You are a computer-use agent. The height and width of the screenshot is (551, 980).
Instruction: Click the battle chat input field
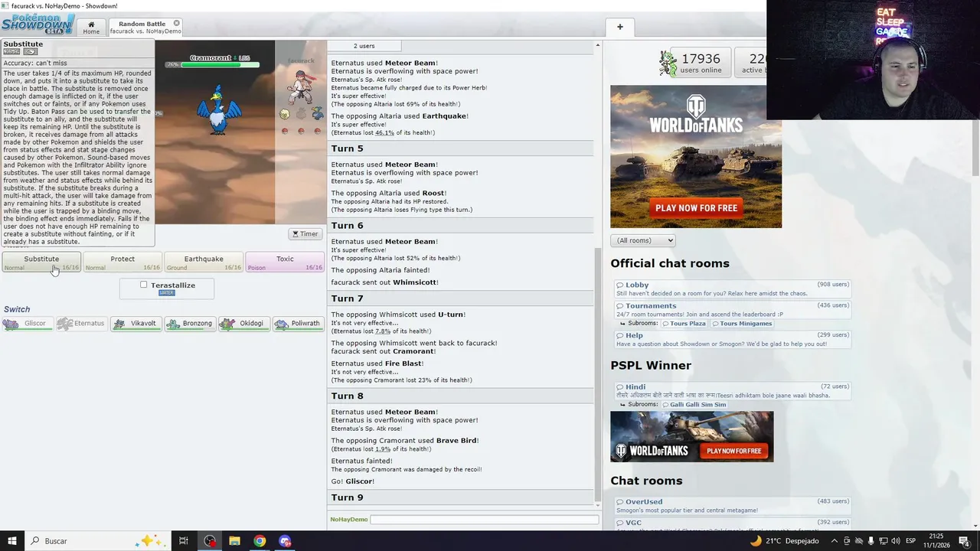[x=484, y=520]
